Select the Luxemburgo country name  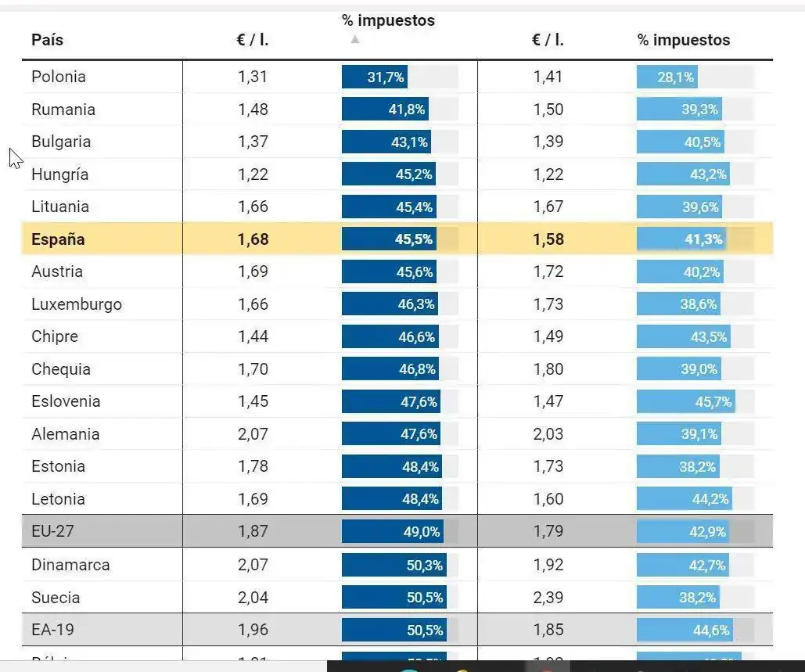77,304
